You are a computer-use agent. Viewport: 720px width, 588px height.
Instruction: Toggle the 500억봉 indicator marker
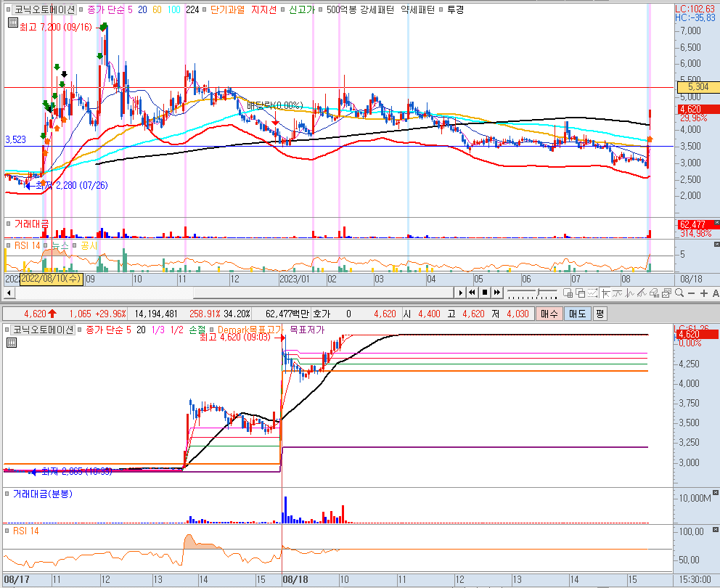321,9
